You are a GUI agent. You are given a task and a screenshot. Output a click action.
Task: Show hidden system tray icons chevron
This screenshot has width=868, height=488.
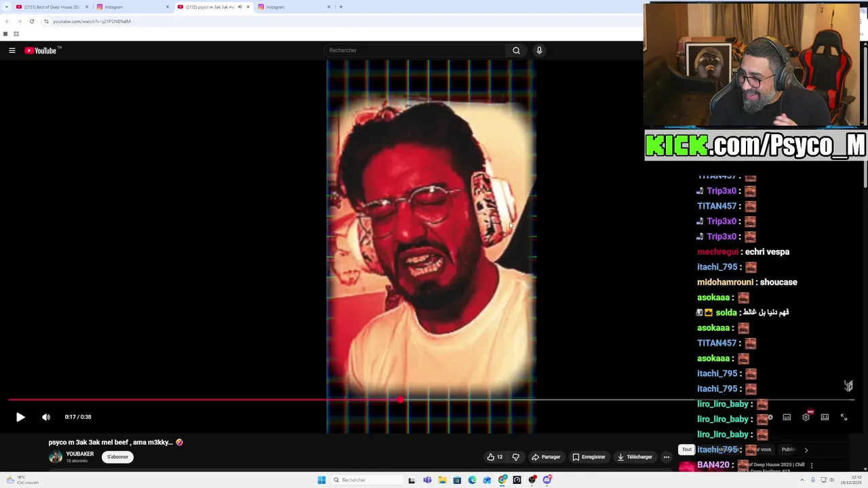[803, 480]
